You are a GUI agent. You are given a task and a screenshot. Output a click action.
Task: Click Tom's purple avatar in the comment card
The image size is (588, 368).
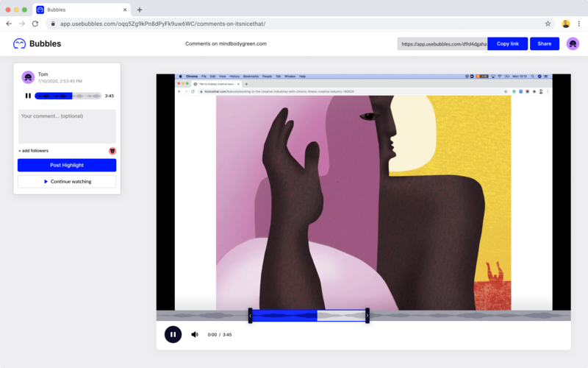[28, 77]
